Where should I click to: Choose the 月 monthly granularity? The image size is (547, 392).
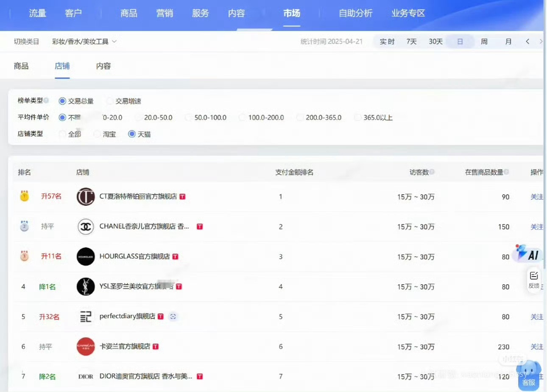[508, 42]
